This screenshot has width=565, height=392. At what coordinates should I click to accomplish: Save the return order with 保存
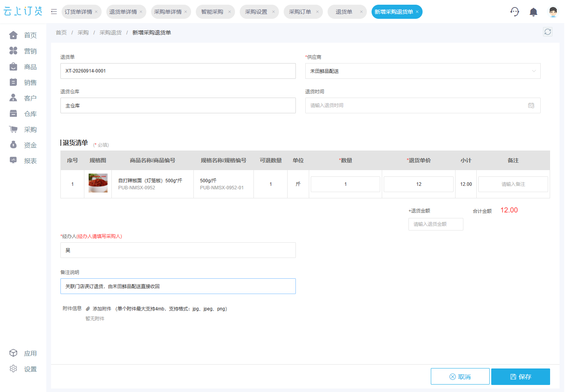pyautogui.click(x=520, y=377)
